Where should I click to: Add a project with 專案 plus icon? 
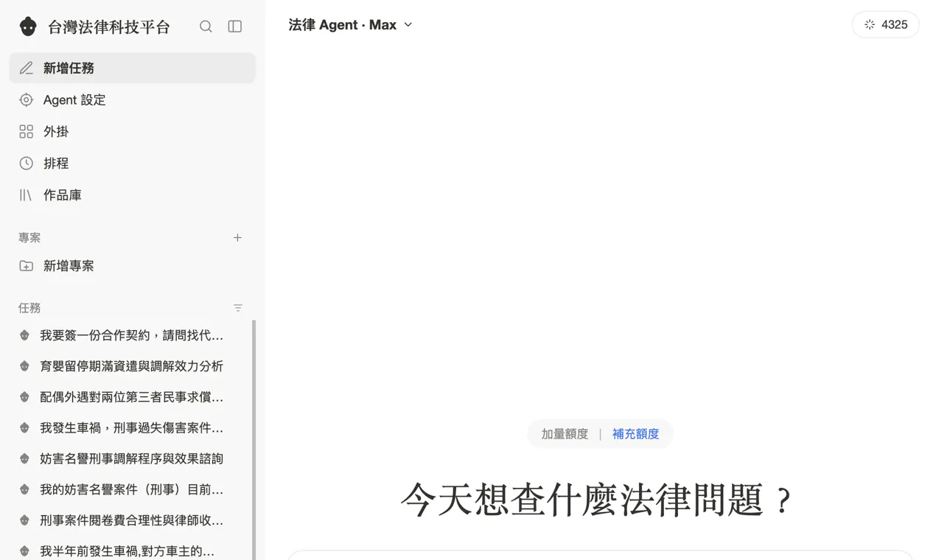[237, 237]
